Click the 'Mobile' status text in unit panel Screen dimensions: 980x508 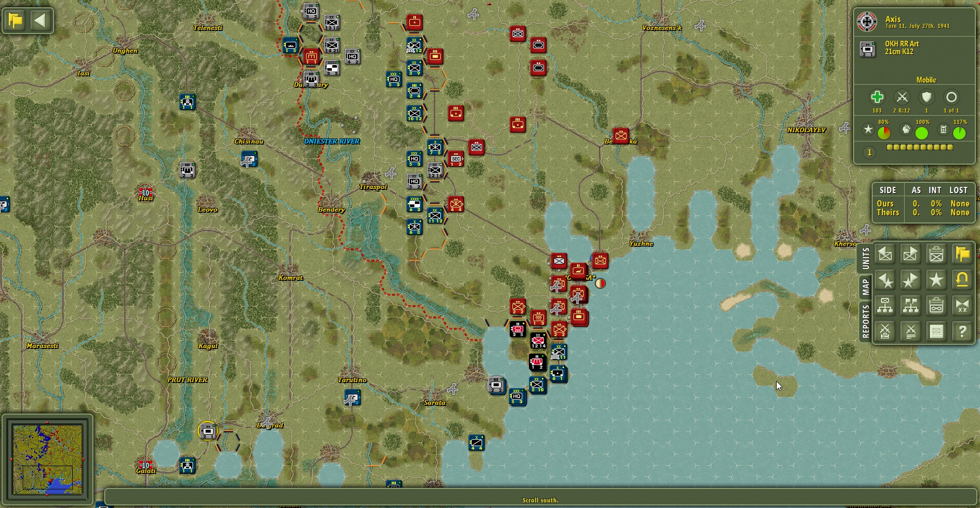pyautogui.click(x=926, y=80)
